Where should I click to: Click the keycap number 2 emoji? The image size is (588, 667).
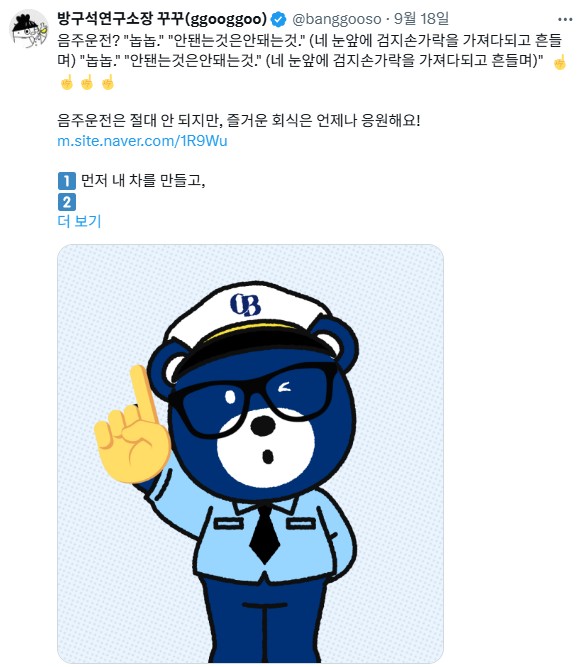tap(67, 202)
